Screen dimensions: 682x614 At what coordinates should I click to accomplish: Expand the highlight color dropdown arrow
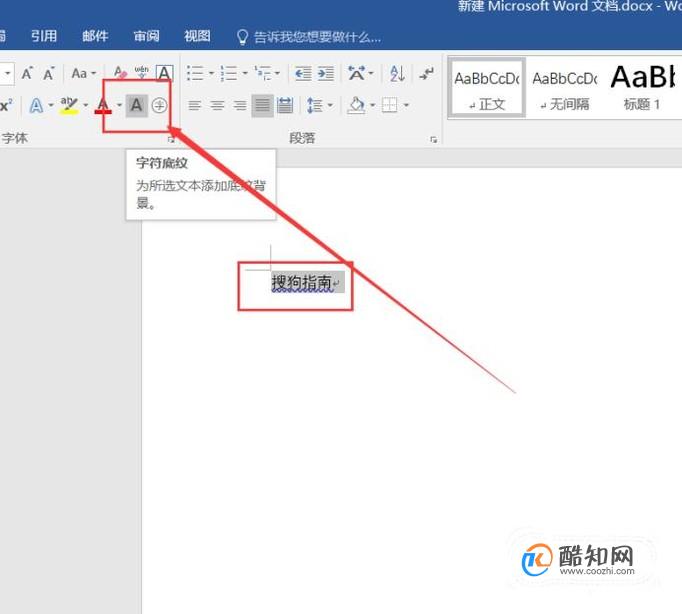pyautogui.click(x=85, y=105)
